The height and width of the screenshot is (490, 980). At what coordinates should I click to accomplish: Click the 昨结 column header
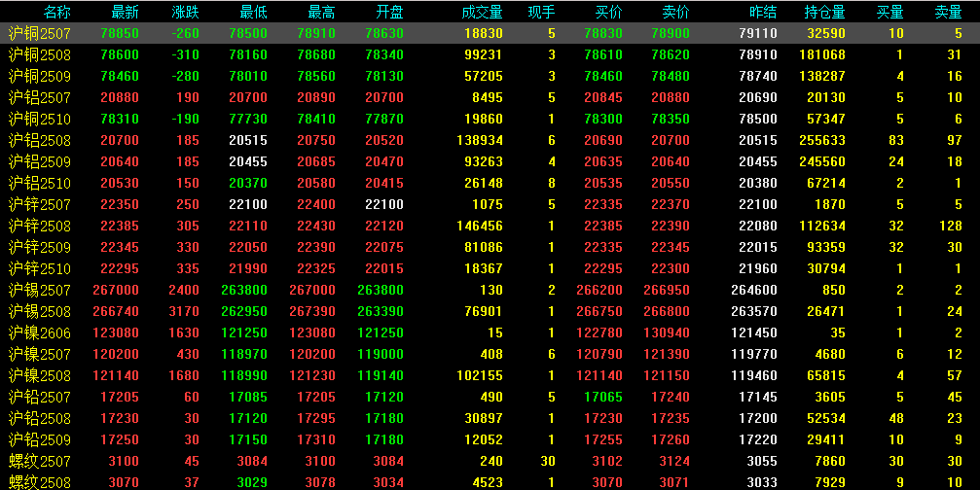pyautogui.click(x=763, y=12)
